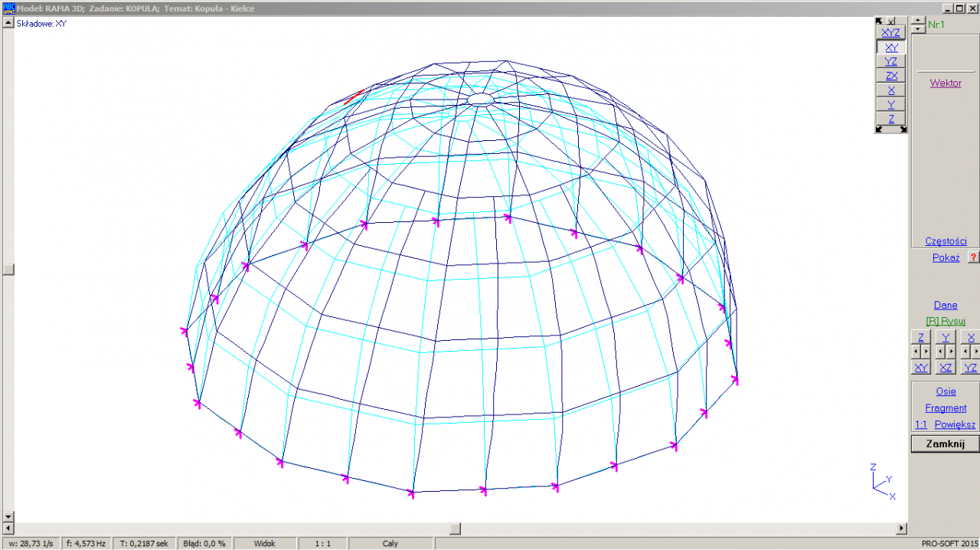Image resolution: width=980 pixels, height=550 pixels.
Task: Rotate right around Y axis arrow
Action: pyautogui.click(x=951, y=352)
